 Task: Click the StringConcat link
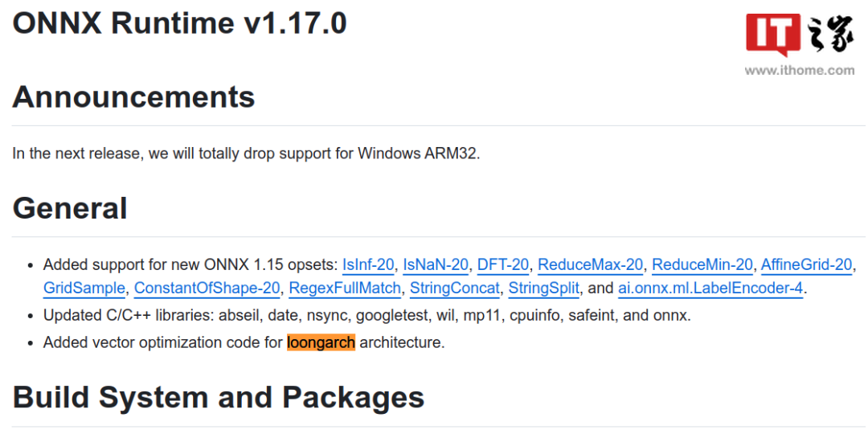click(455, 288)
